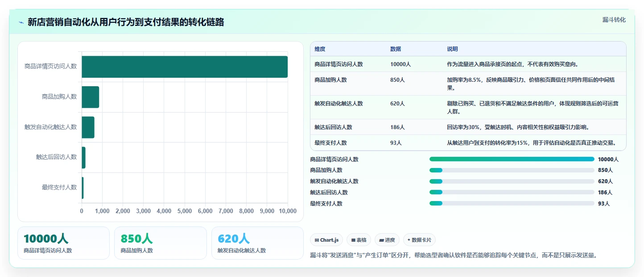Click table cell 10000人
This screenshot has width=644, height=277.
click(400, 64)
